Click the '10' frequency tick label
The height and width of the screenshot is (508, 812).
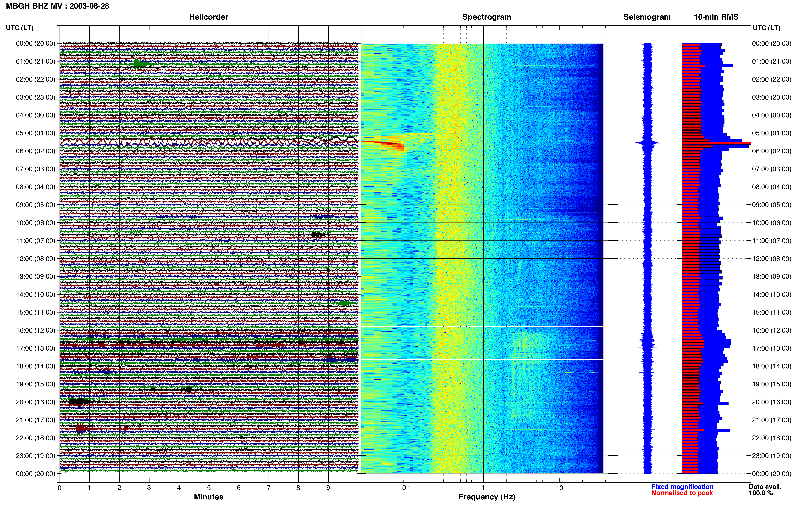pyautogui.click(x=559, y=488)
